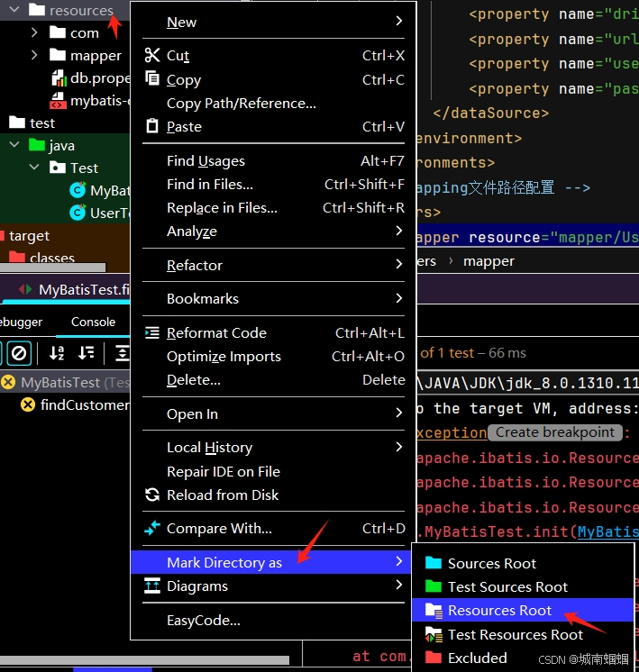639x672 pixels.
Task: Open the MyBatisTest.fi run tab
Action: [73, 290]
